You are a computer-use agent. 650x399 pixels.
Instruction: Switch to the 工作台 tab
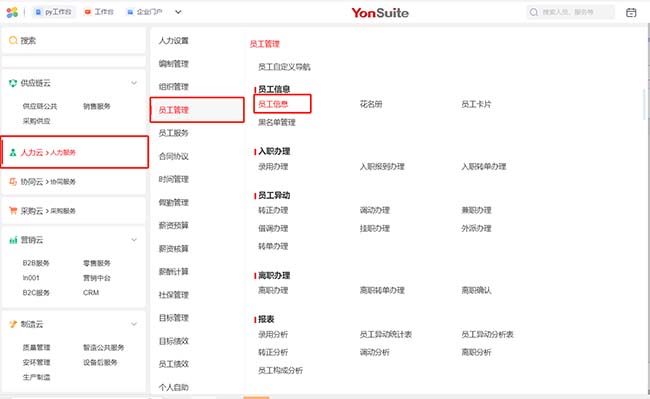click(x=99, y=12)
